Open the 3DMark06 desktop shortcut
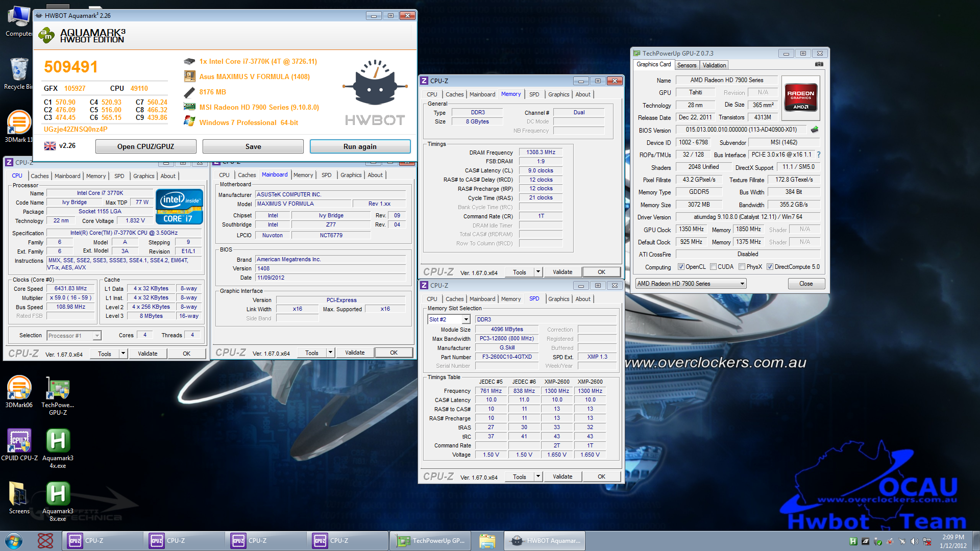 [x=19, y=391]
